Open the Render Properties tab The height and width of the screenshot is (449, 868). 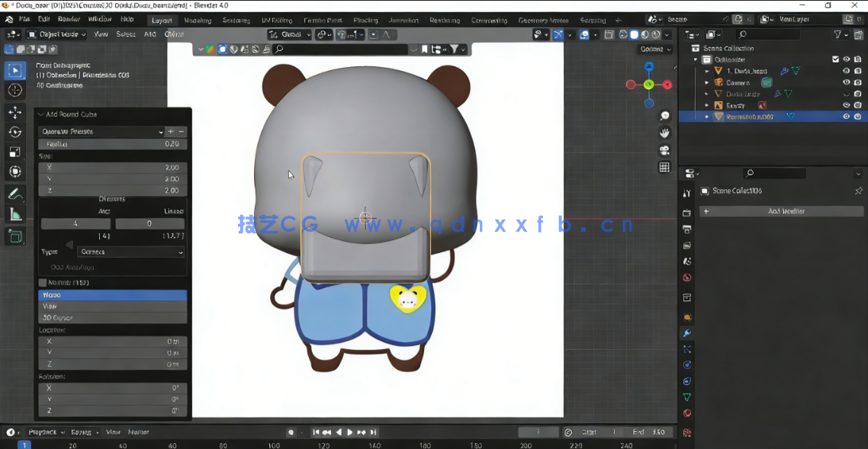pos(686,213)
